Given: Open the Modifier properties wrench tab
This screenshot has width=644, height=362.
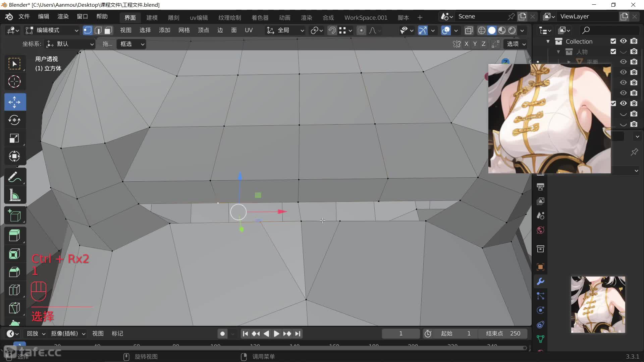Looking at the screenshot, I should [x=540, y=282].
